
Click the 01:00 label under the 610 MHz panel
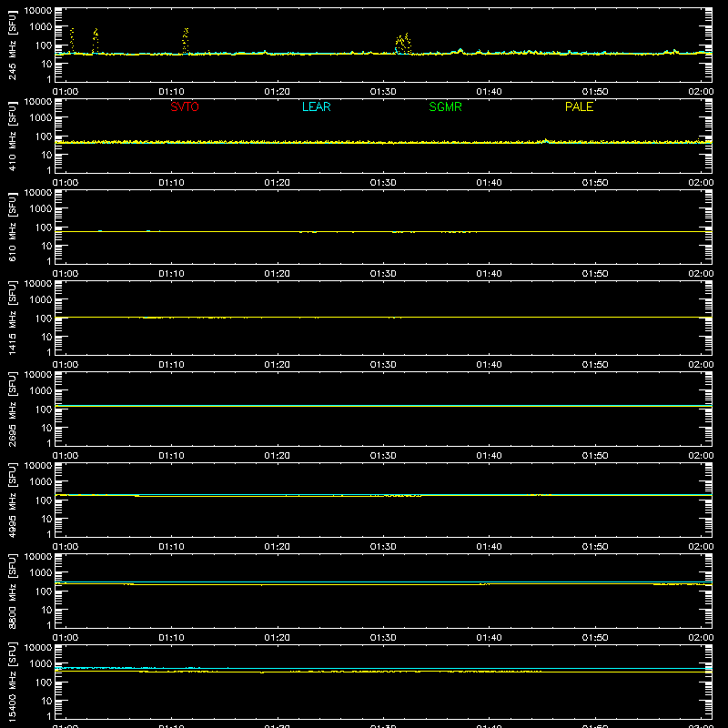pos(66,274)
